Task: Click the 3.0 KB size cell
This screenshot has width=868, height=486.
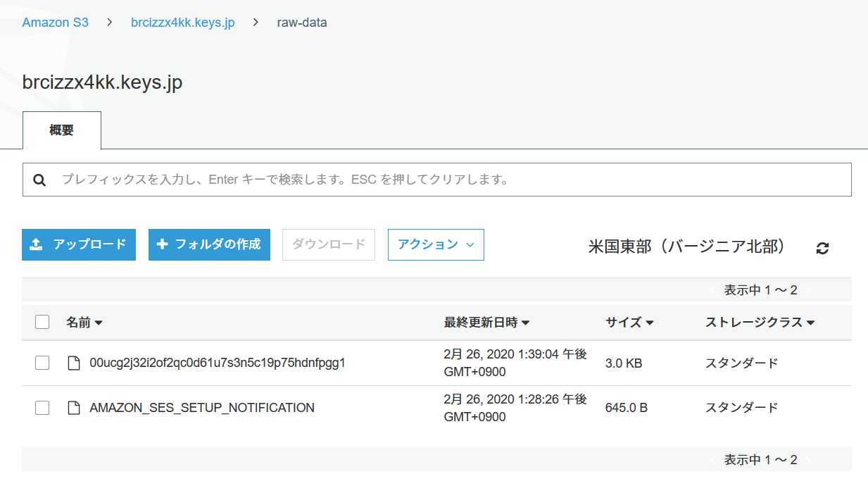Action: 624,363
